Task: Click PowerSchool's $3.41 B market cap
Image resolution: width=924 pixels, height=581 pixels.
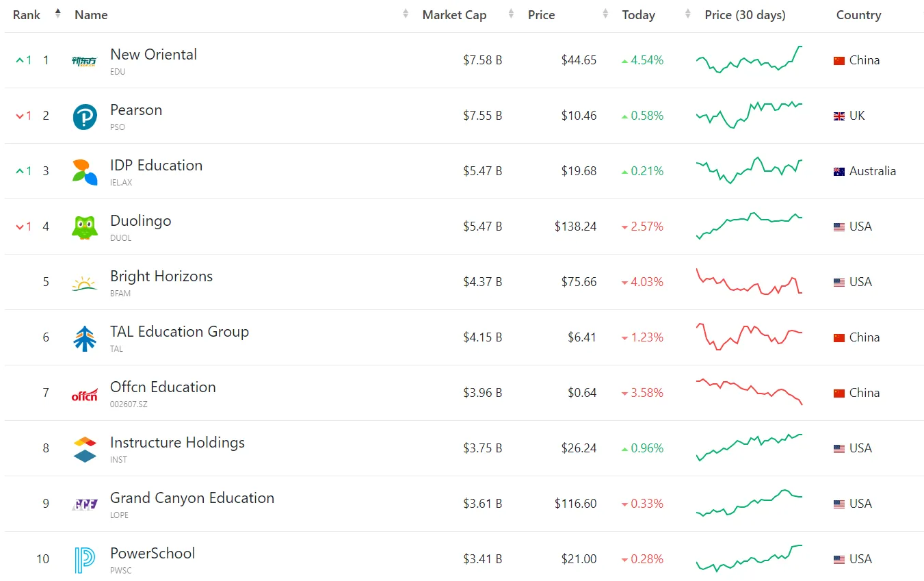Action: (482, 559)
